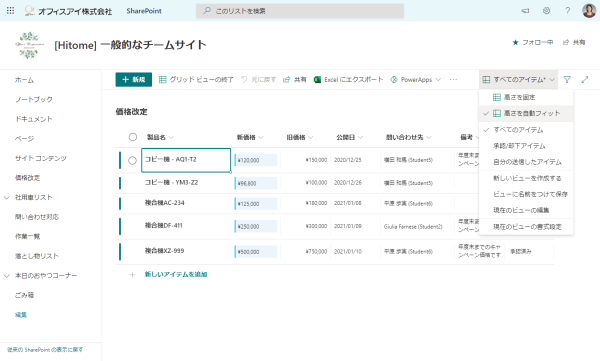This screenshot has height=361, width=600.
Task: Click the Excel にエクスポート icon
Action: click(x=317, y=80)
